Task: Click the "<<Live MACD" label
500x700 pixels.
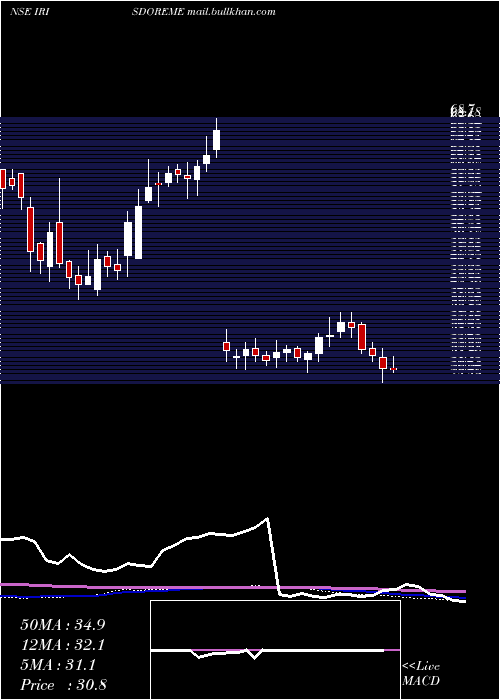Action: pos(421,674)
